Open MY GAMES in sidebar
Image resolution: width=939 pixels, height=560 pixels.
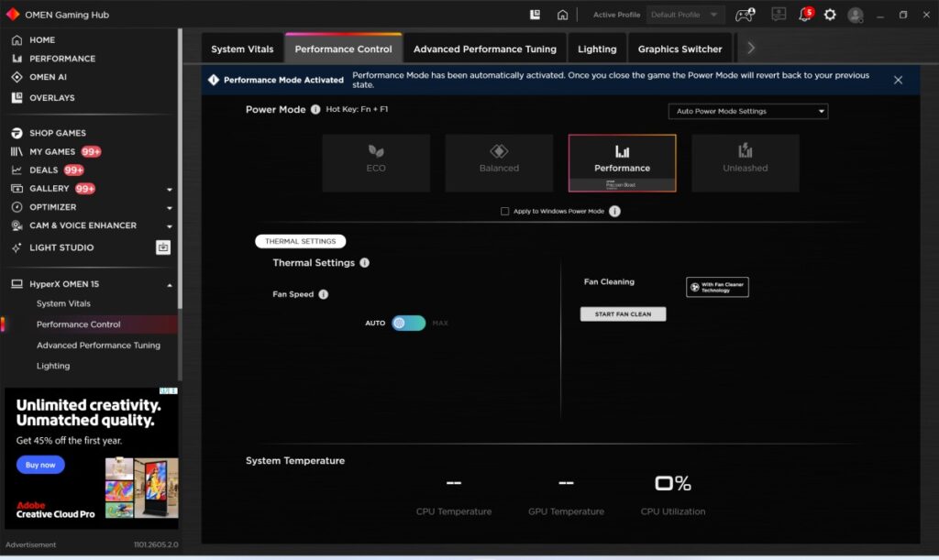click(x=52, y=151)
